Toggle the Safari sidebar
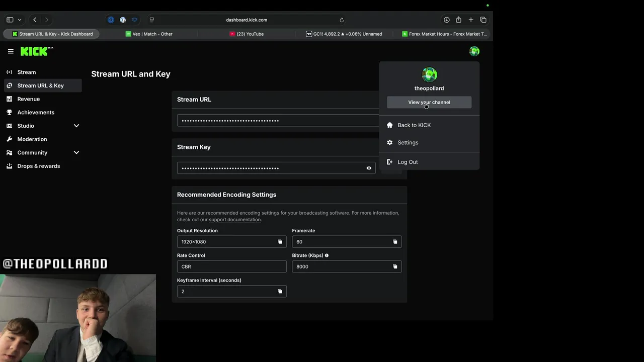The image size is (644, 362). click(x=10, y=20)
